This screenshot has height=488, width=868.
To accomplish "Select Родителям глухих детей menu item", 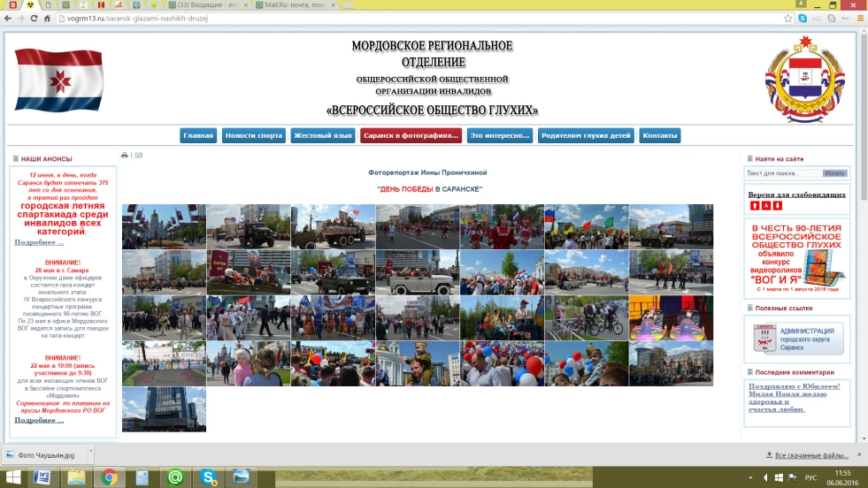I will [x=586, y=135].
